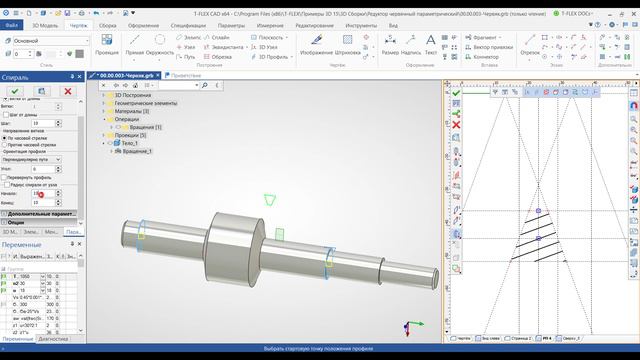Select the Прямая line tool
640x360 pixels.
pyautogui.click(x=134, y=45)
